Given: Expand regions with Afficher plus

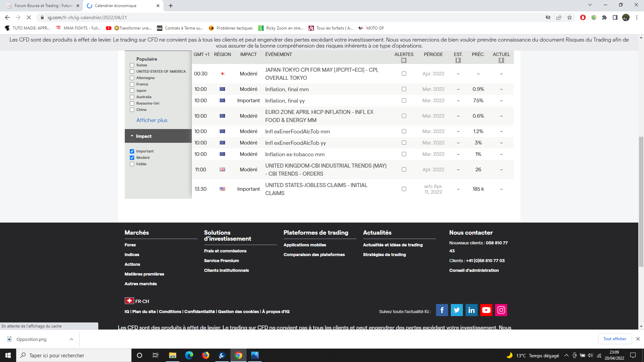Looking at the screenshot, I should click(x=152, y=120).
